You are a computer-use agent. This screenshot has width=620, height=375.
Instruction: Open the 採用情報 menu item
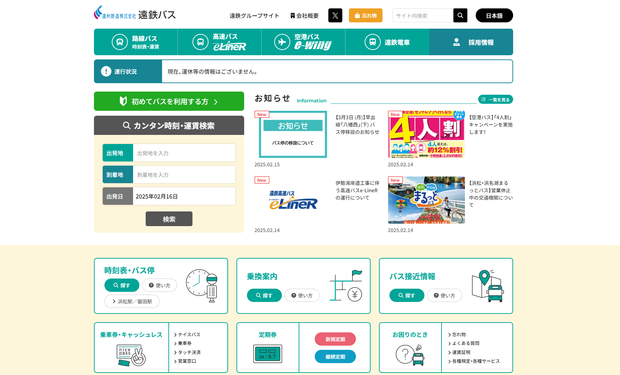tap(471, 42)
